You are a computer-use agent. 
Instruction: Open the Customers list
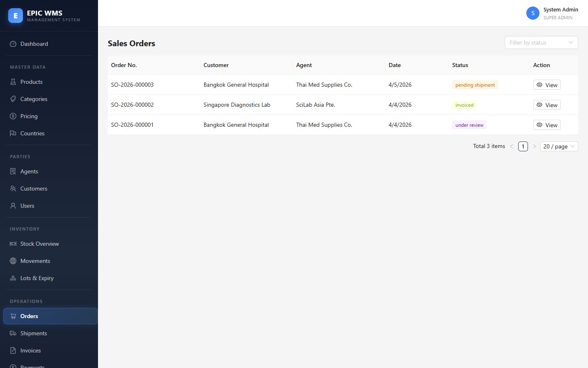50,188
